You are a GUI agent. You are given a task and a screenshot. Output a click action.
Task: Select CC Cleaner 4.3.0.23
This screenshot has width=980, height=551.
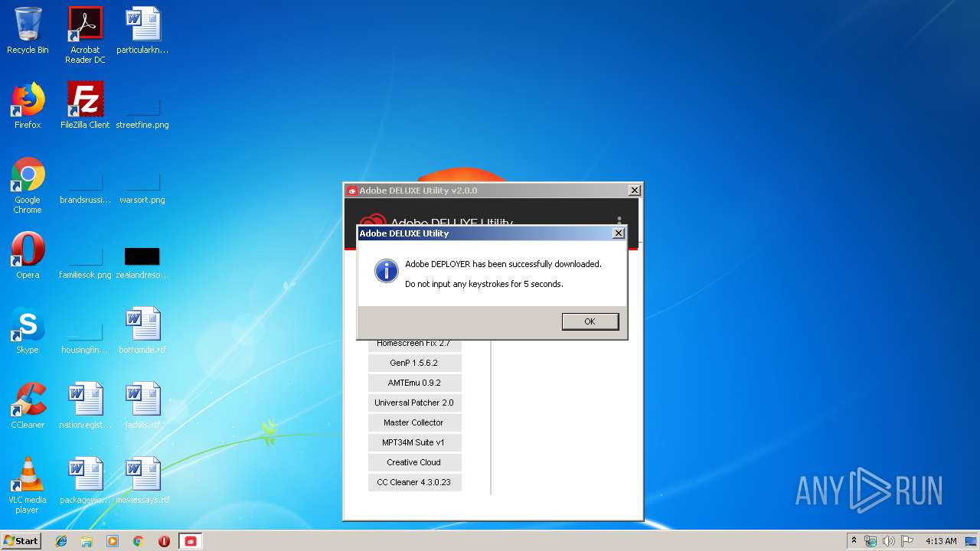[414, 482]
